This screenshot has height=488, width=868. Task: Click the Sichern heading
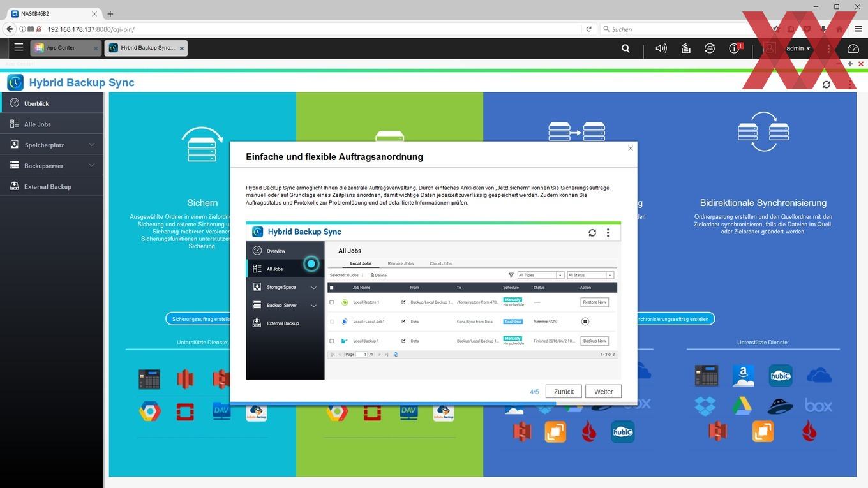click(x=202, y=203)
